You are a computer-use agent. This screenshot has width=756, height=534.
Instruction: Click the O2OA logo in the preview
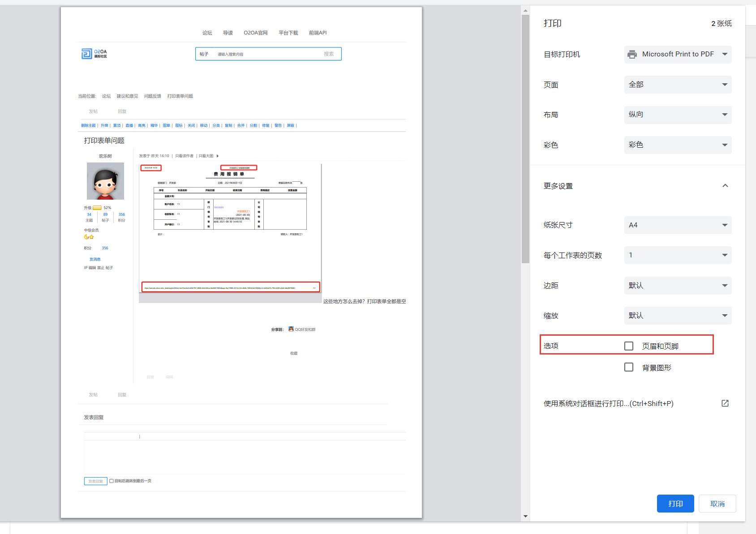pos(94,54)
